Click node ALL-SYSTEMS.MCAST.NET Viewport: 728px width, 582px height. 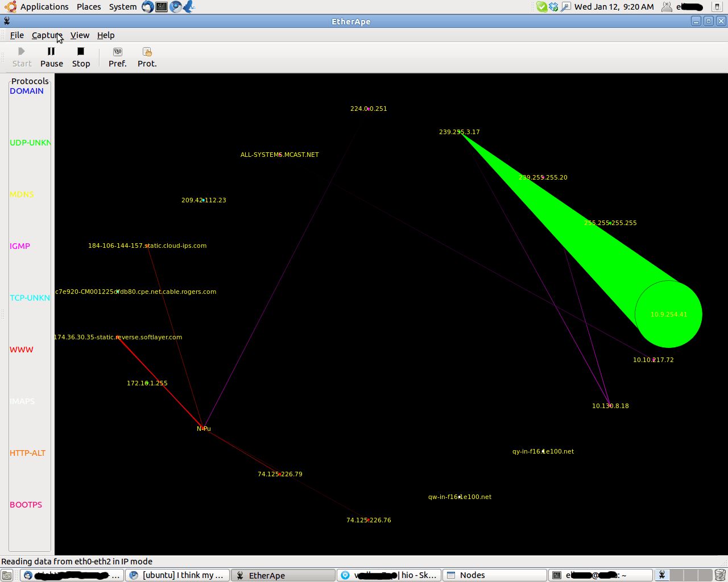click(x=280, y=155)
